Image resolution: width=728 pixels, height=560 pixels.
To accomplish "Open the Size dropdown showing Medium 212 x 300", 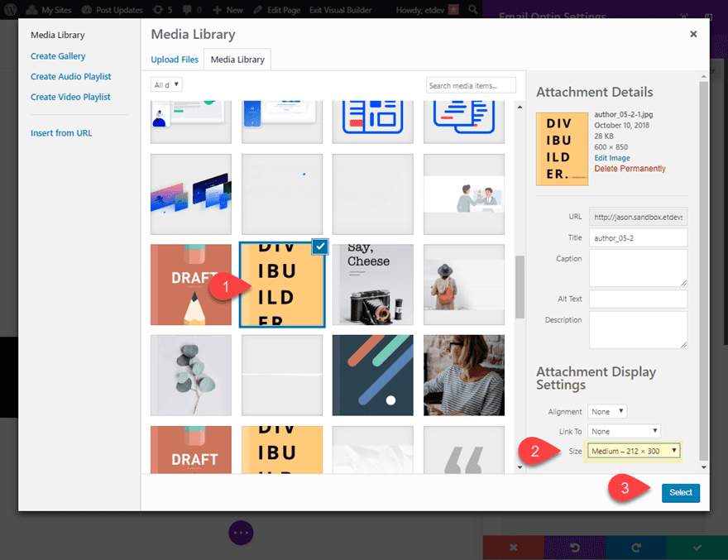I will pos(633,451).
